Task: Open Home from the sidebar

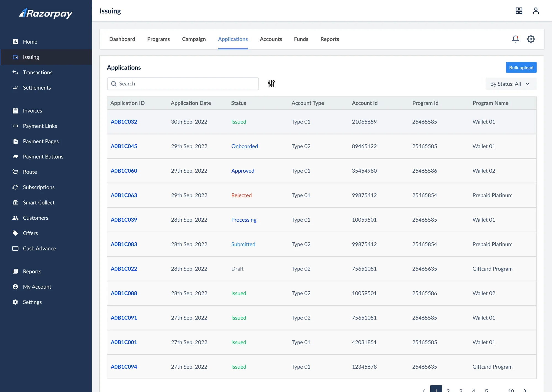Action: 30,42
